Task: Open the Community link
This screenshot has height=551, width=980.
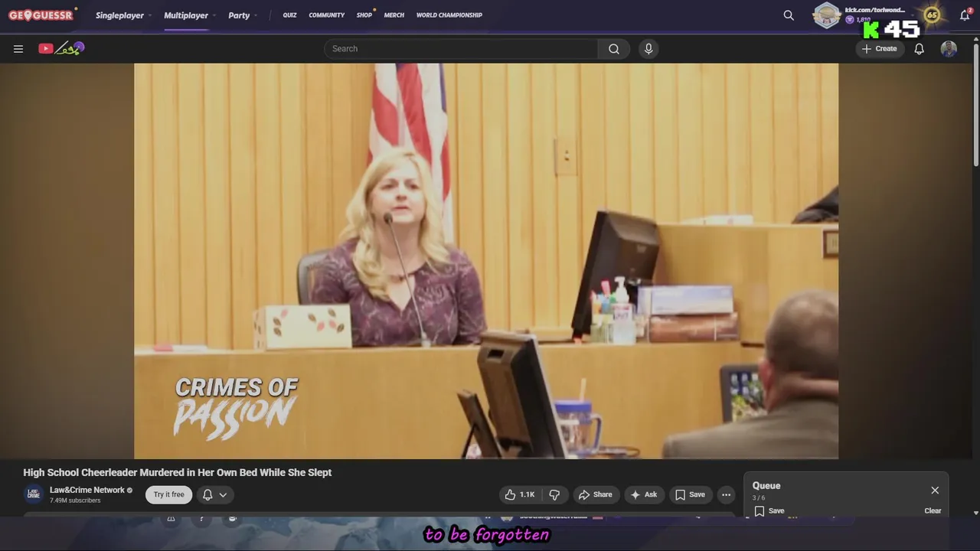Action: [x=327, y=15]
